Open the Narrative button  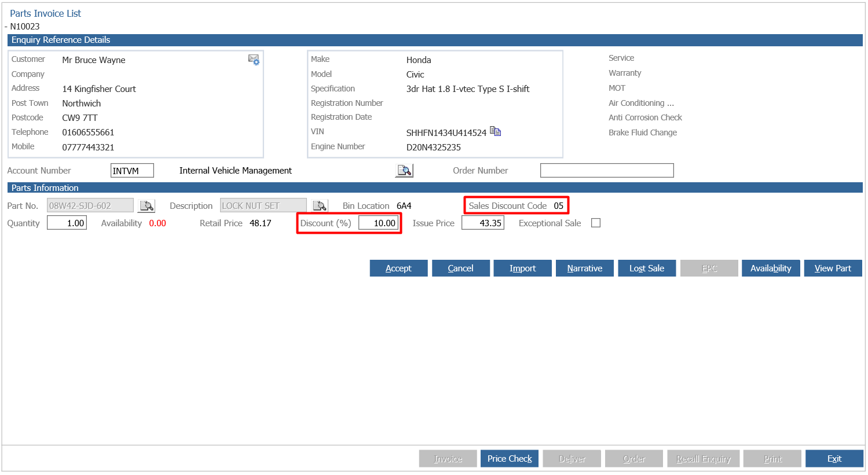pos(585,268)
